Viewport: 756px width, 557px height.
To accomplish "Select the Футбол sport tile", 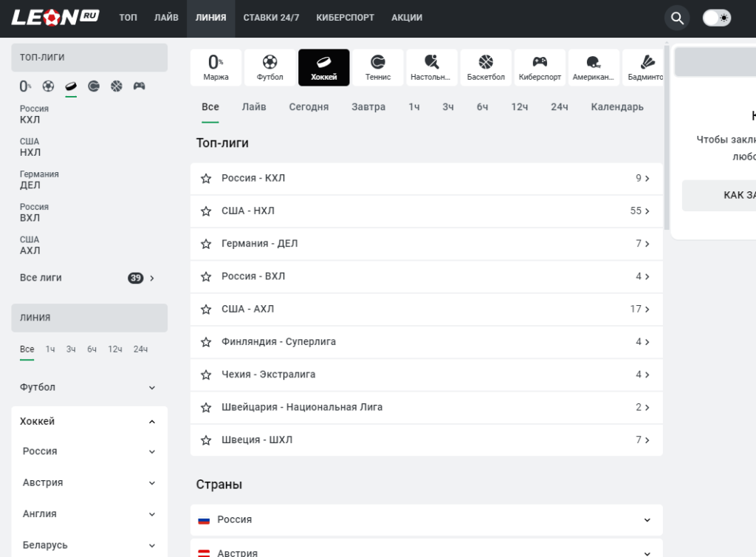I will (270, 67).
